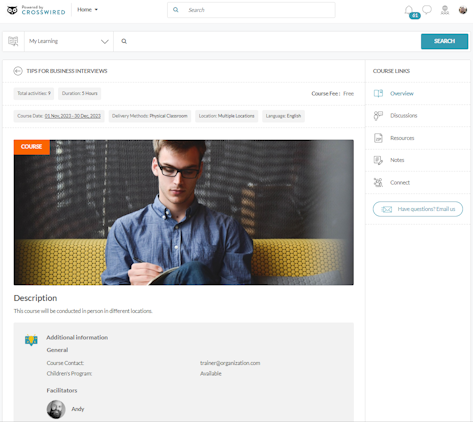Click Have questions? Email us button
473x422 pixels.
(418, 209)
